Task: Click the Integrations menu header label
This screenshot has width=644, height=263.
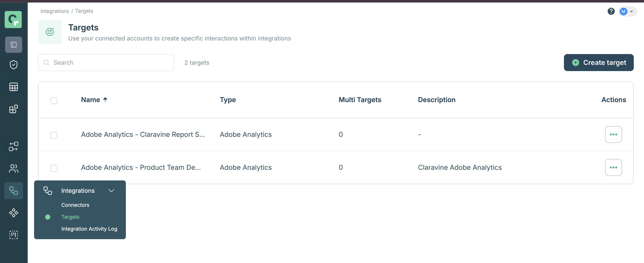Action: coord(78,191)
